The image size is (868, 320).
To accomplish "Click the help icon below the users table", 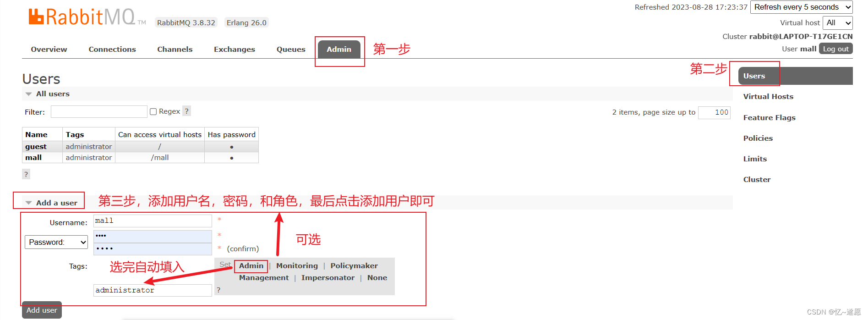I will click(26, 174).
